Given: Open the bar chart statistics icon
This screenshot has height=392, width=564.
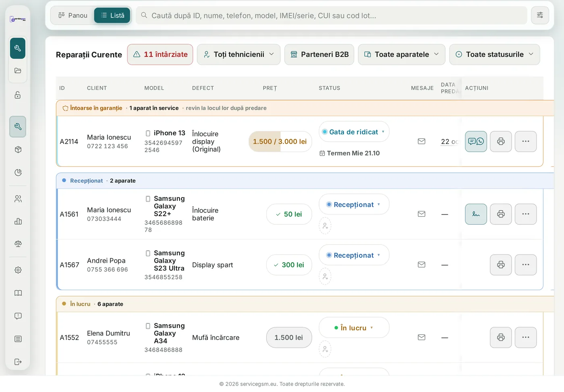Looking at the screenshot, I should coord(18,221).
